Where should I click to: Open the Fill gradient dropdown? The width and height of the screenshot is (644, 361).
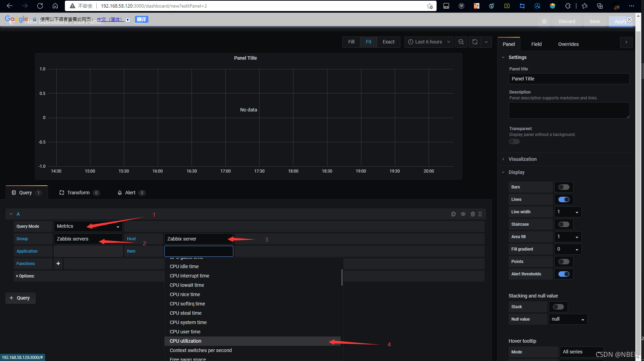point(568,249)
